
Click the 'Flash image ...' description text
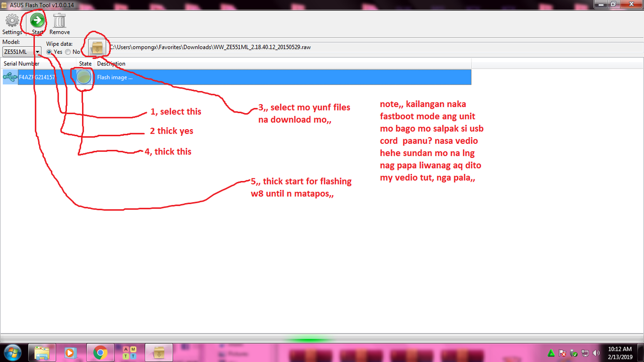pyautogui.click(x=115, y=77)
